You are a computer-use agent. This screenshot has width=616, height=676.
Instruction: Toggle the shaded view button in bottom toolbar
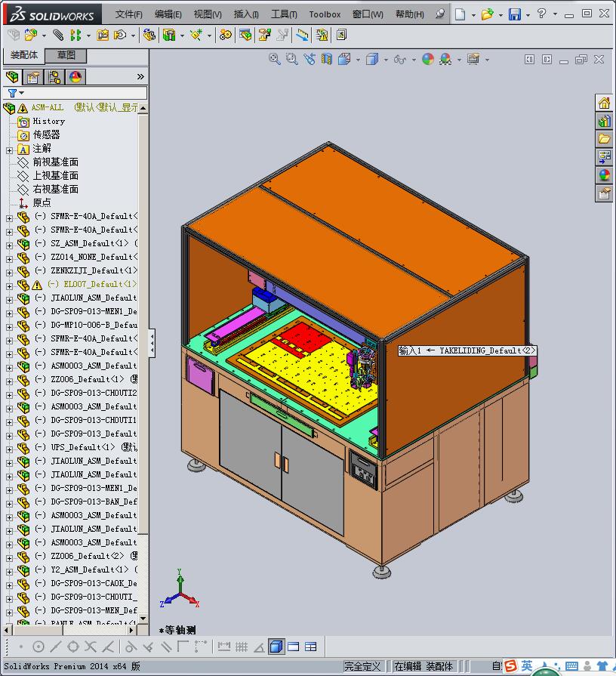click(276, 647)
